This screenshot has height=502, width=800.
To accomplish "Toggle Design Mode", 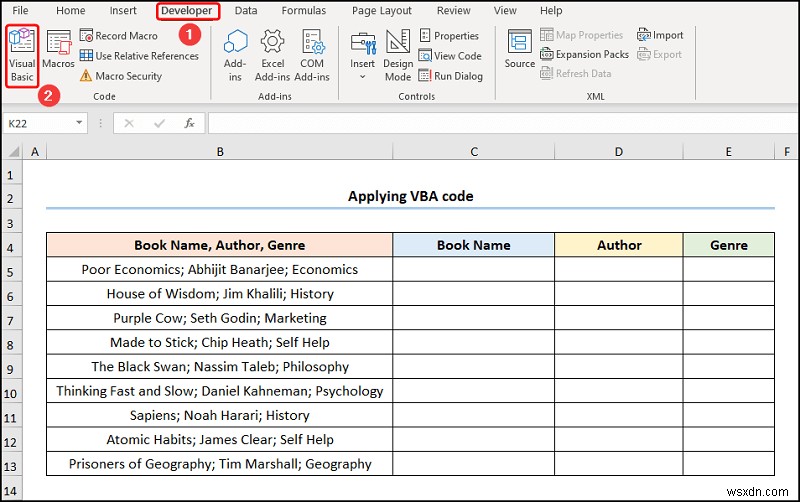I will coord(398,55).
